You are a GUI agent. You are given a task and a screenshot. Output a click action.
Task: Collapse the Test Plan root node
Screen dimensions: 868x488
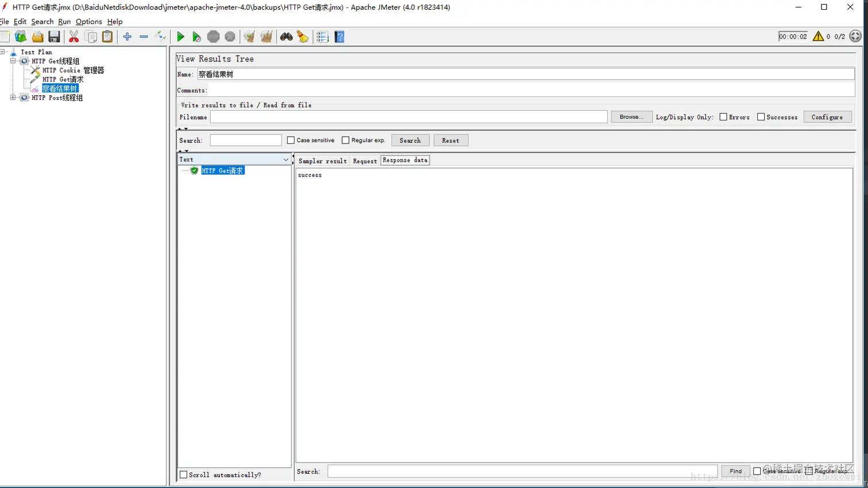pos(2,52)
